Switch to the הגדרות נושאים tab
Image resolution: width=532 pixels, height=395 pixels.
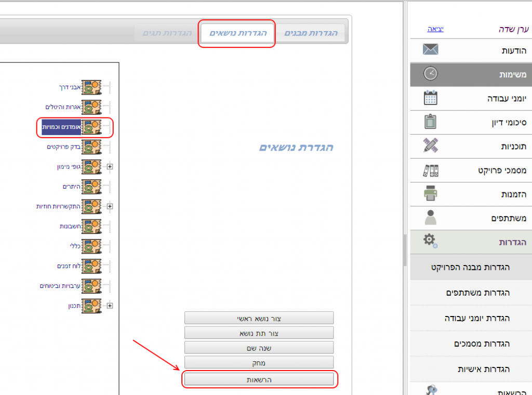(238, 33)
